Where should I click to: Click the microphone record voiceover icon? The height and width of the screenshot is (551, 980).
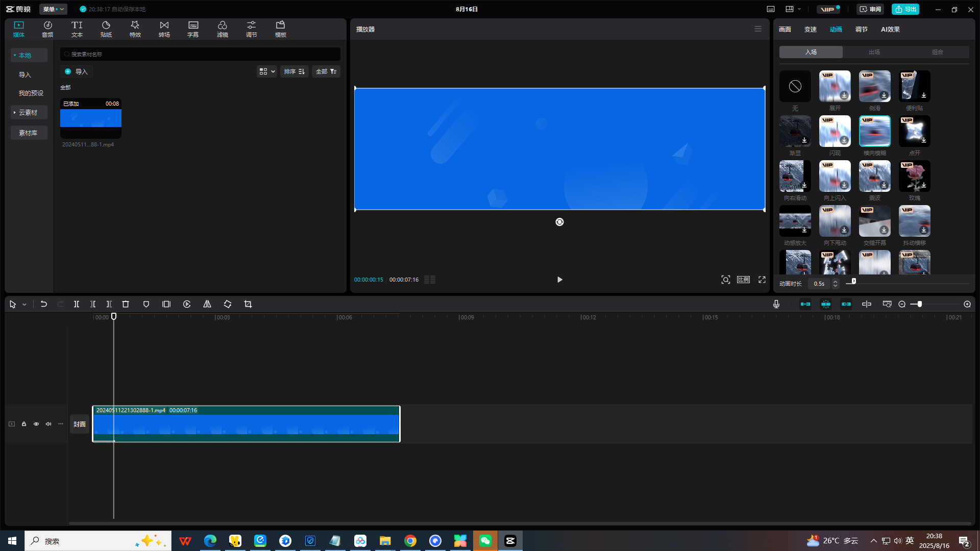click(776, 304)
